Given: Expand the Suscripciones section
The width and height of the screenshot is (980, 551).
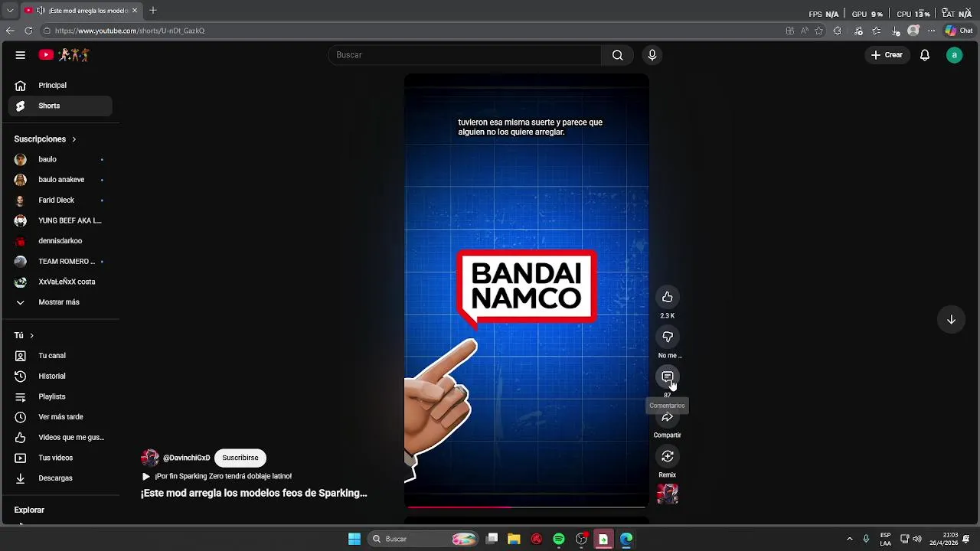Looking at the screenshot, I should (x=46, y=139).
